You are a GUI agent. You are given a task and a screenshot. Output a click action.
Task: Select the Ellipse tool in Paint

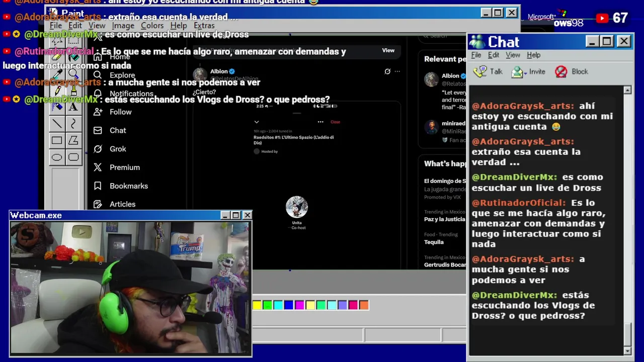57,157
